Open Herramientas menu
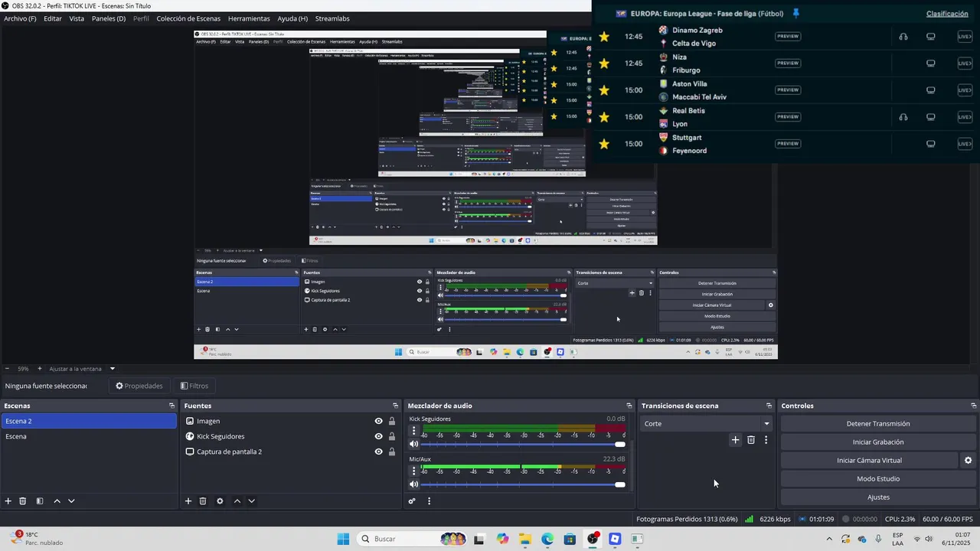 (x=249, y=18)
